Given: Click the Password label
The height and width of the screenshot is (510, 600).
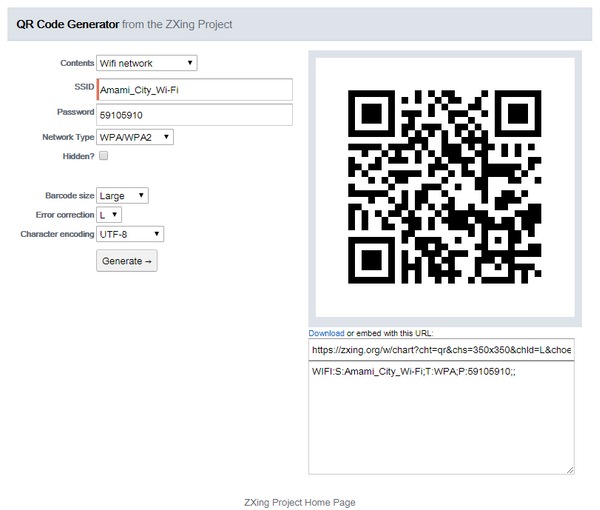Looking at the screenshot, I should click(75, 112).
